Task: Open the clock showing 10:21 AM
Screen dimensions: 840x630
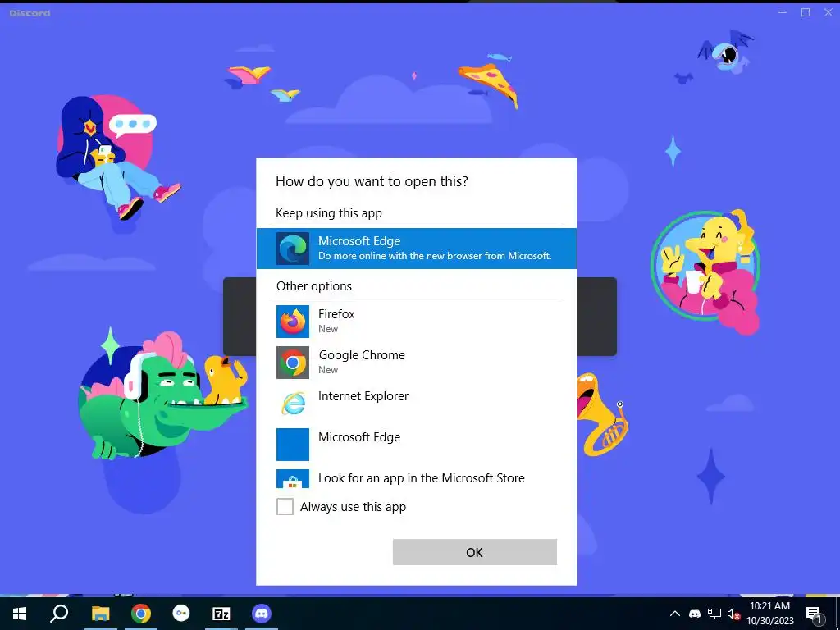Action: (769, 614)
